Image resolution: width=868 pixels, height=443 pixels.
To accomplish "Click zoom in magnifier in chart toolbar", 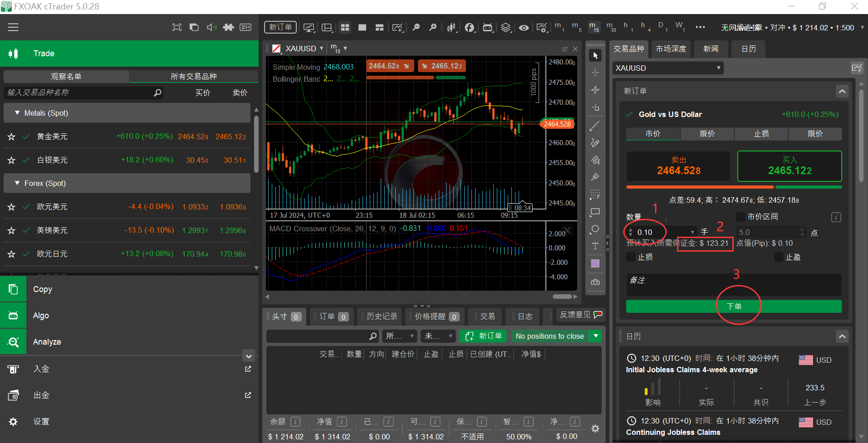I will point(433,28).
